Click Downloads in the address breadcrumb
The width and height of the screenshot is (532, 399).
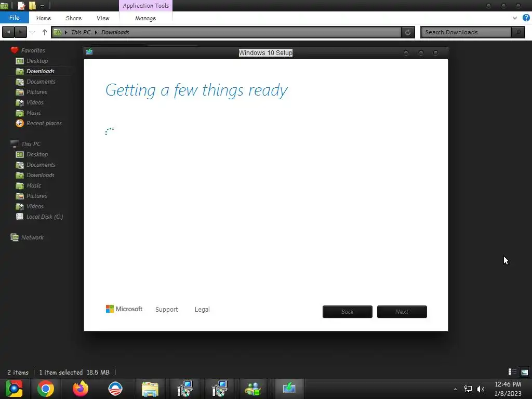pos(115,32)
